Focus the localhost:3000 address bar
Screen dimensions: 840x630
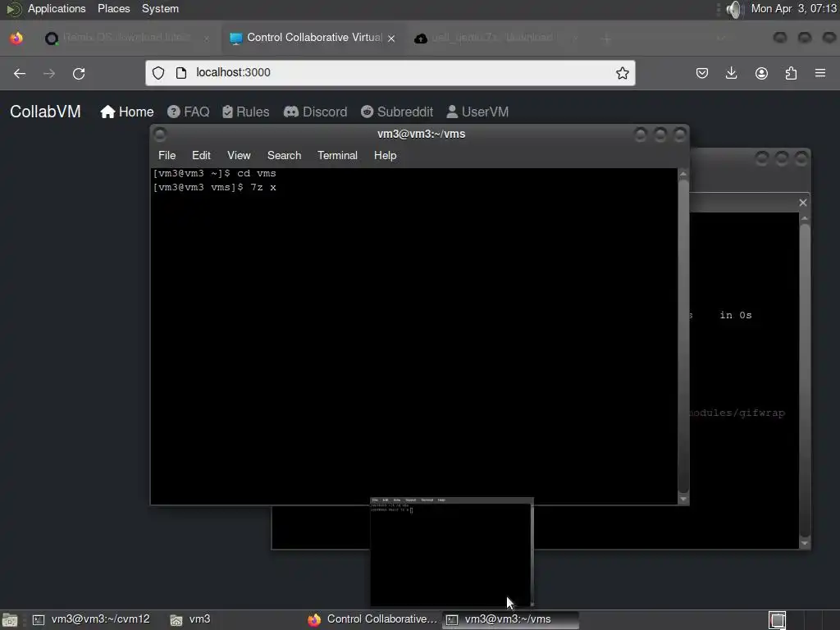click(390, 73)
